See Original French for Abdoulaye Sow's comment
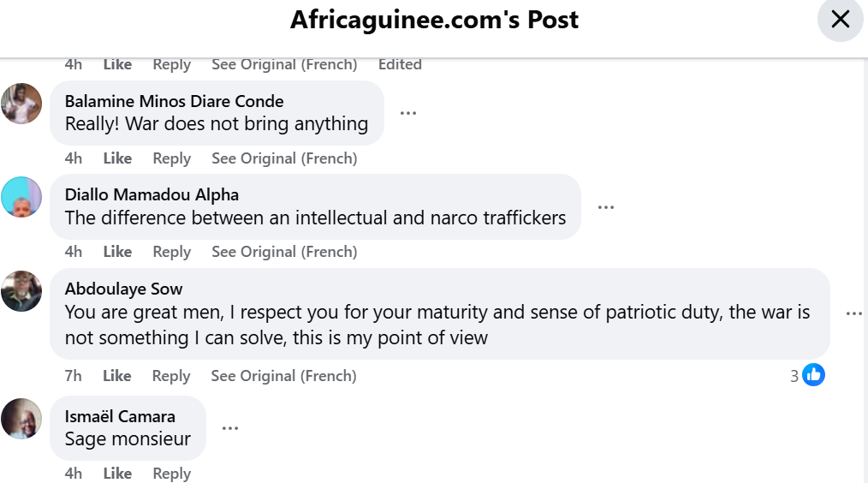 coord(283,376)
